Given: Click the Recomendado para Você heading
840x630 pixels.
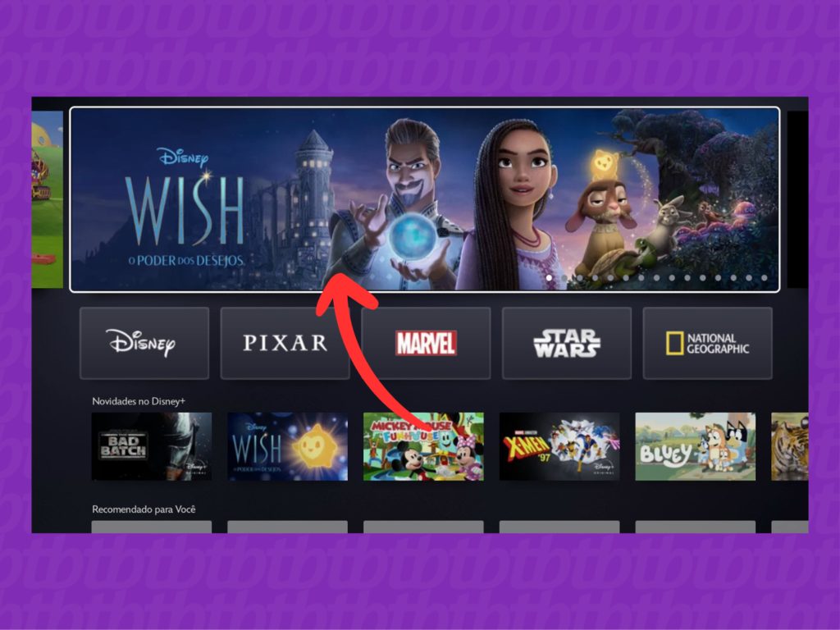Looking at the screenshot, I should click(x=144, y=509).
